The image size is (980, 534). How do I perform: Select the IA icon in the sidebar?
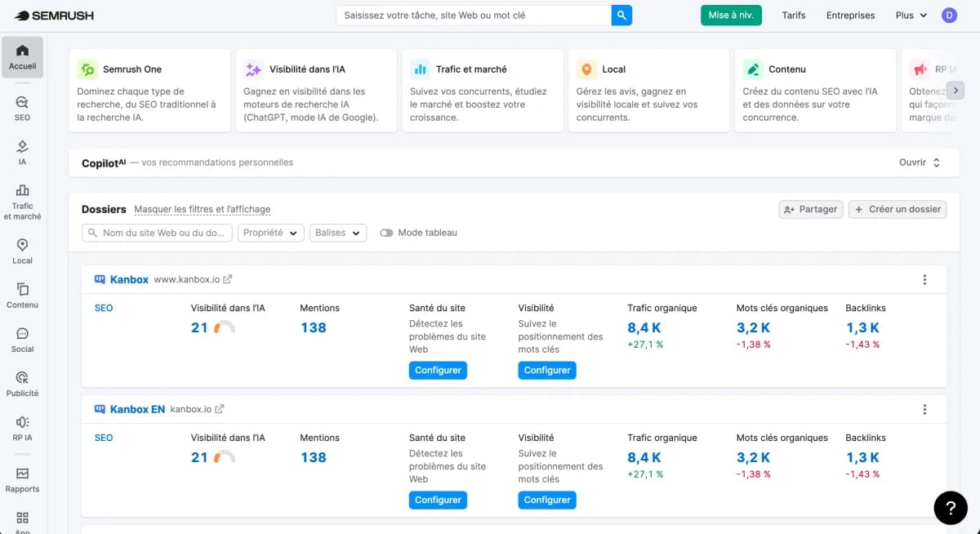point(22,152)
